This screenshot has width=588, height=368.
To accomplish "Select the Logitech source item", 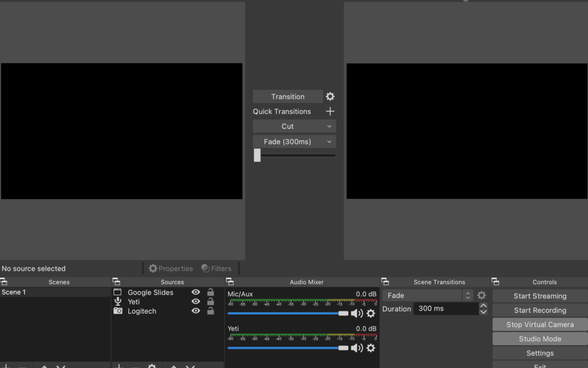I will pyautogui.click(x=142, y=311).
